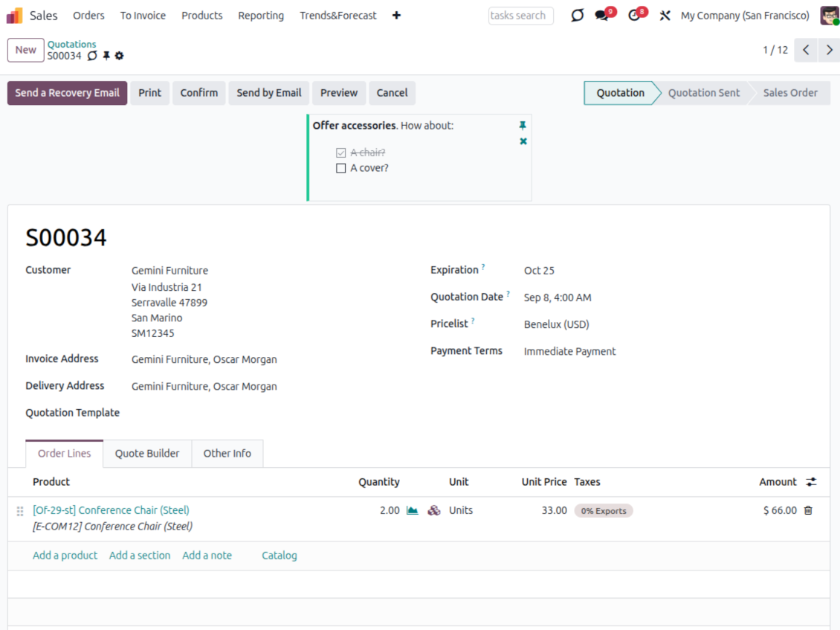Click the Quotation Sent status stage
The height and width of the screenshot is (630, 840).
pyautogui.click(x=703, y=93)
